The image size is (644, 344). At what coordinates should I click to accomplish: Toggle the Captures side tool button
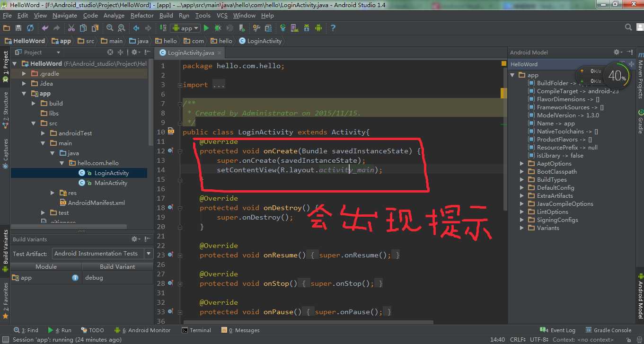(x=6, y=153)
